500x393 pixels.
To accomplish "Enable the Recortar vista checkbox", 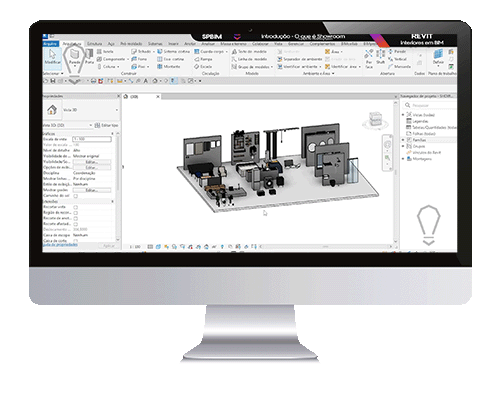I will coord(76,207).
